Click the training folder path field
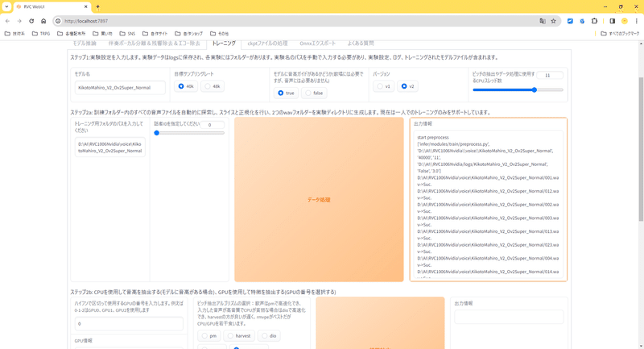Image resolution: width=644 pixels, height=349 pixels. click(110, 147)
